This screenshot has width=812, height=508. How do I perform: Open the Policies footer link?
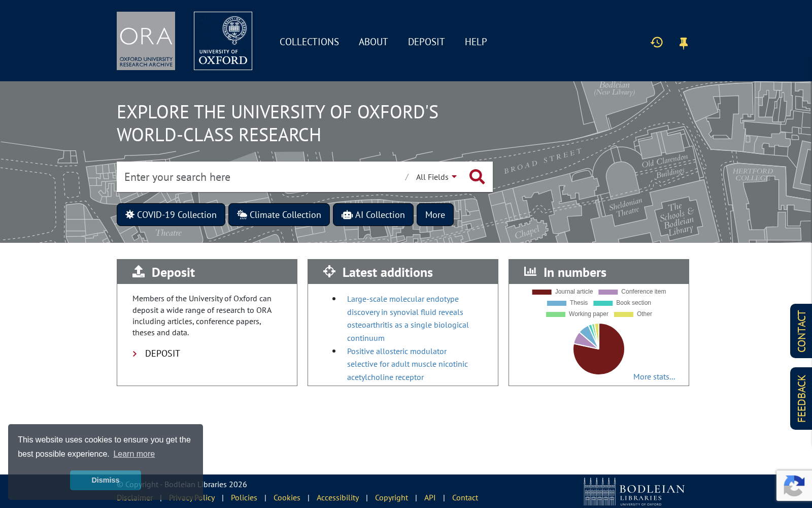(x=244, y=497)
